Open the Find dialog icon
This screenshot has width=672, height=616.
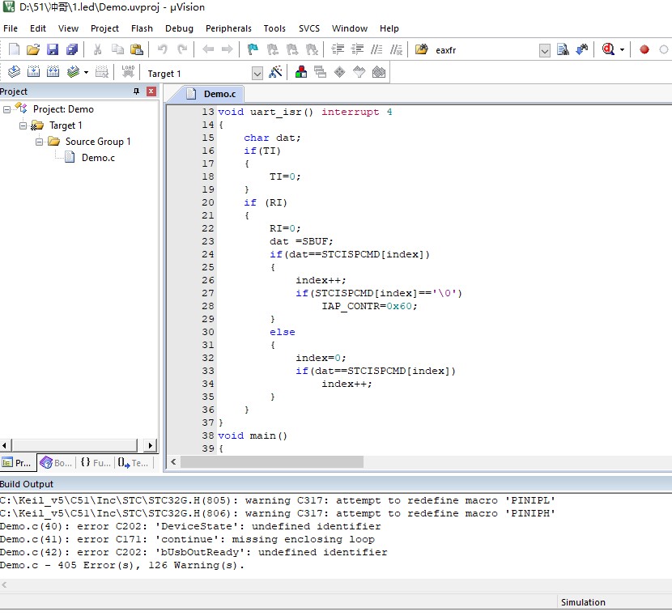(563, 49)
